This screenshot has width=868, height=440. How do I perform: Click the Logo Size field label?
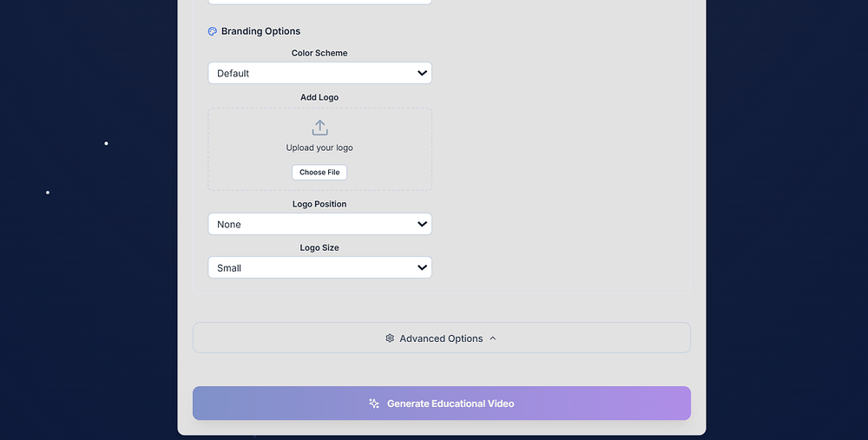click(x=319, y=248)
